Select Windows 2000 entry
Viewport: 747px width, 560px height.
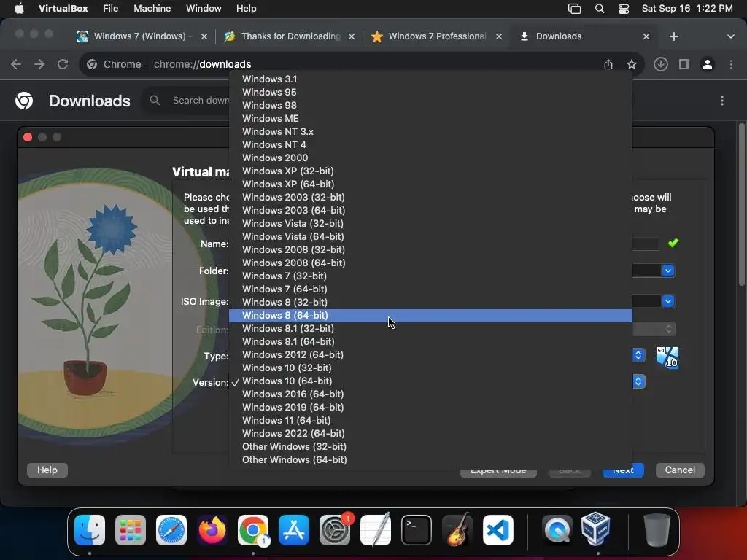pos(430,157)
